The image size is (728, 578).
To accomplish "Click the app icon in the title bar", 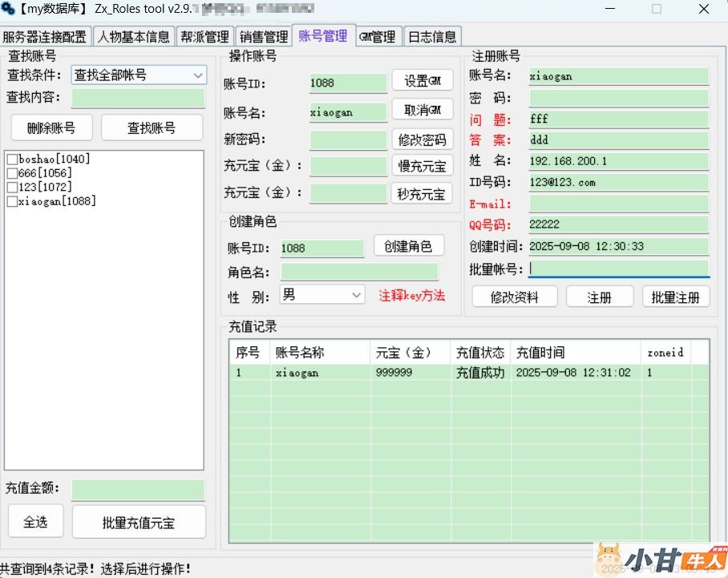I will 8,10.
